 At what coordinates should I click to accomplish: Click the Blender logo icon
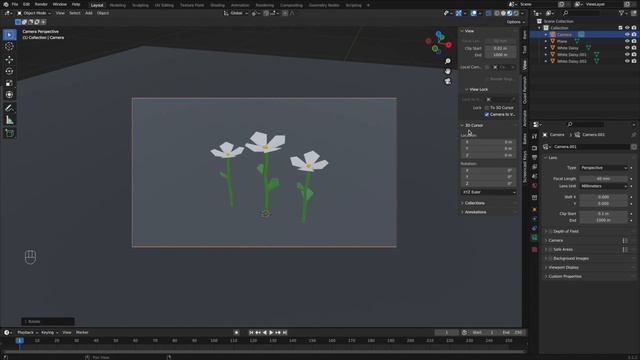[x=5, y=4]
